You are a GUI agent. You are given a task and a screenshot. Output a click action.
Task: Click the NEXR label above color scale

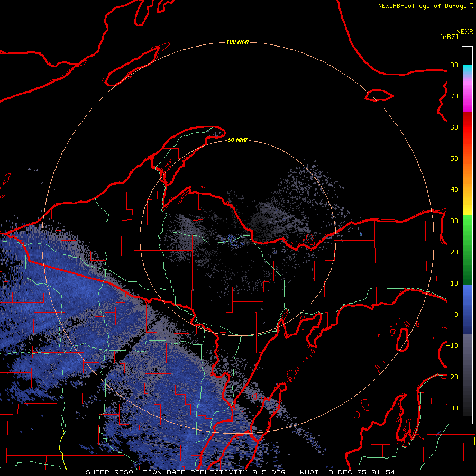click(x=465, y=32)
